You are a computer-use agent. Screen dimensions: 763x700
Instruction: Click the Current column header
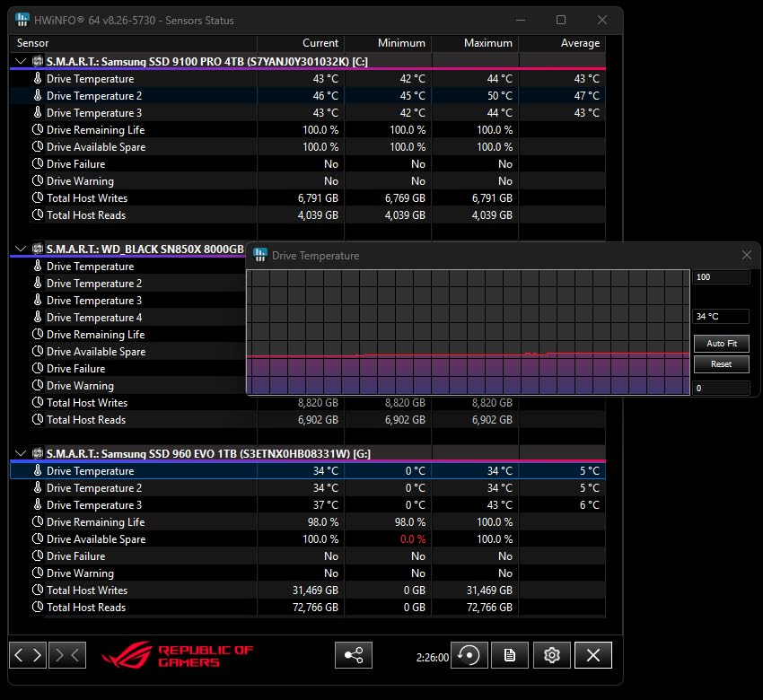[301, 43]
